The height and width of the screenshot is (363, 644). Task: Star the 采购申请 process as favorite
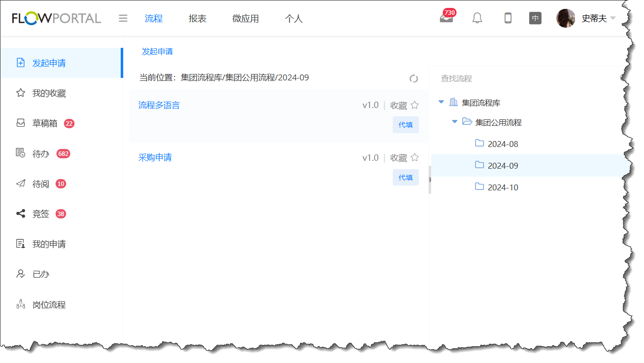coord(414,157)
